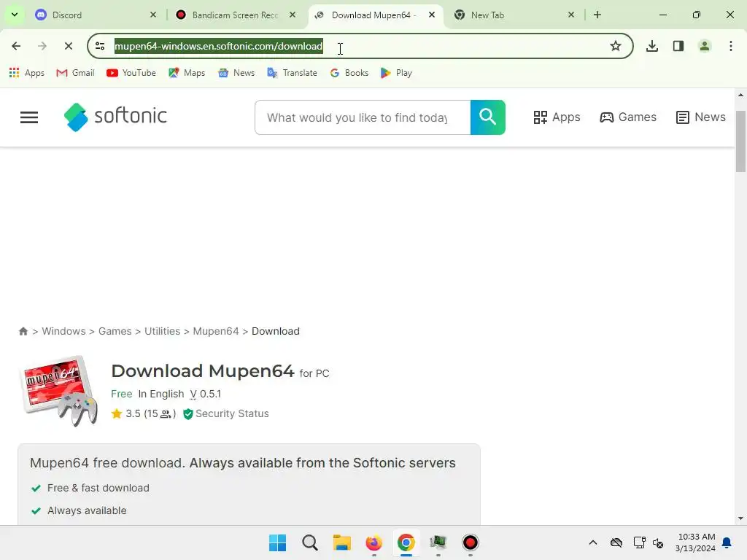Click the cloud sync tray icon
Viewport: 747px width, 560px height.
pos(616,542)
